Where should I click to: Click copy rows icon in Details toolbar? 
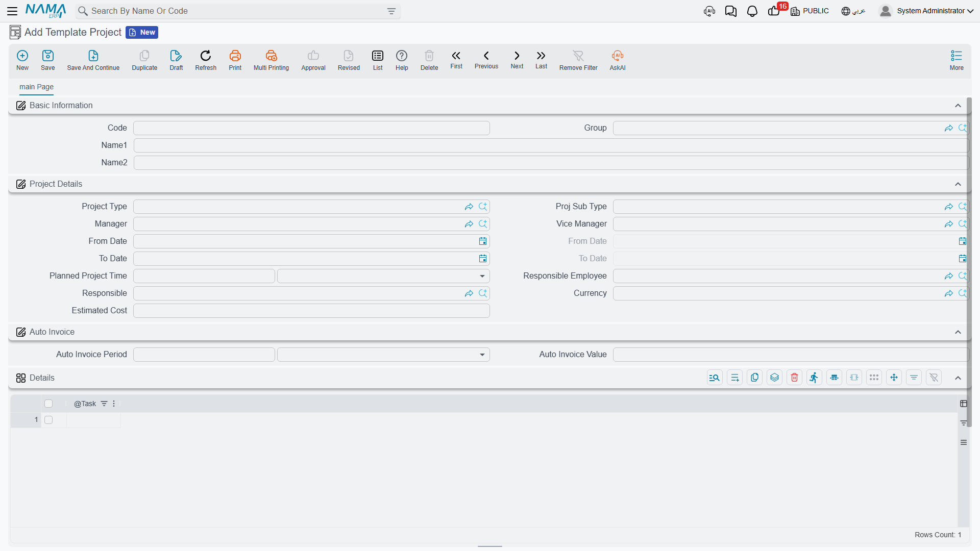tap(755, 378)
